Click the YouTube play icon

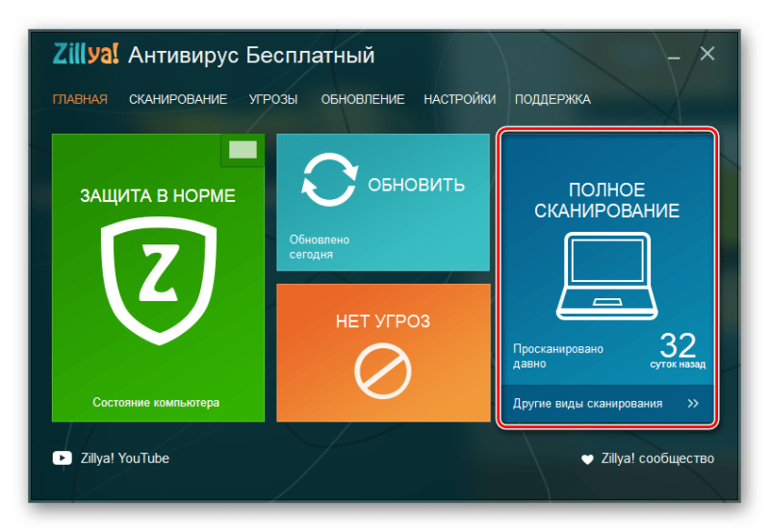click(62, 458)
